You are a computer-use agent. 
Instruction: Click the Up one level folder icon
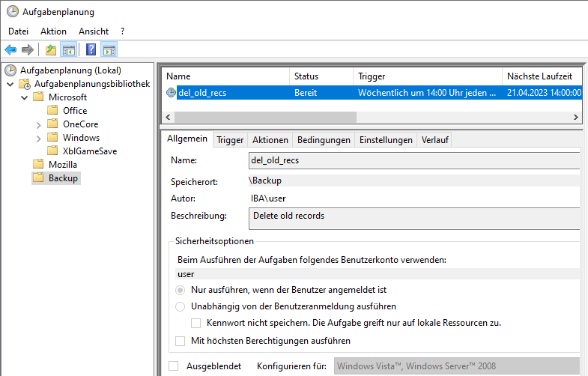(51, 49)
